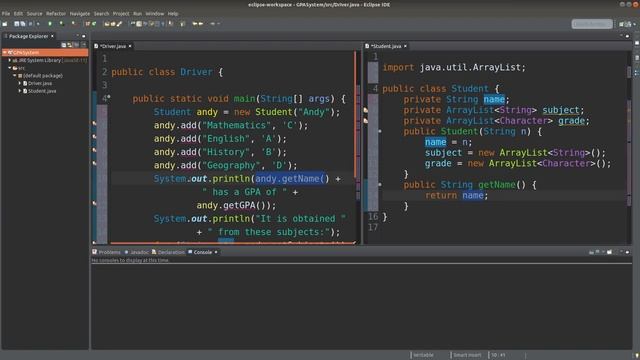This screenshot has height=360, width=640.
Task: Click the Open Perspective icon
Action: click(622, 24)
